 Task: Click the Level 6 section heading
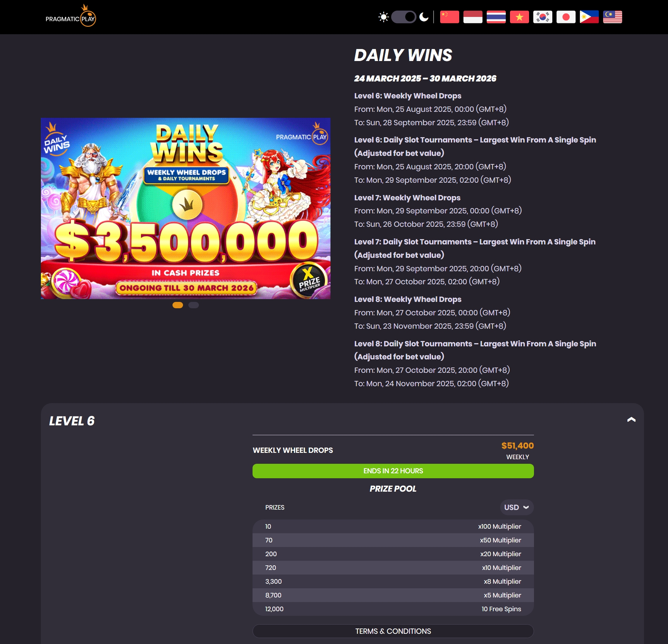[72, 421]
